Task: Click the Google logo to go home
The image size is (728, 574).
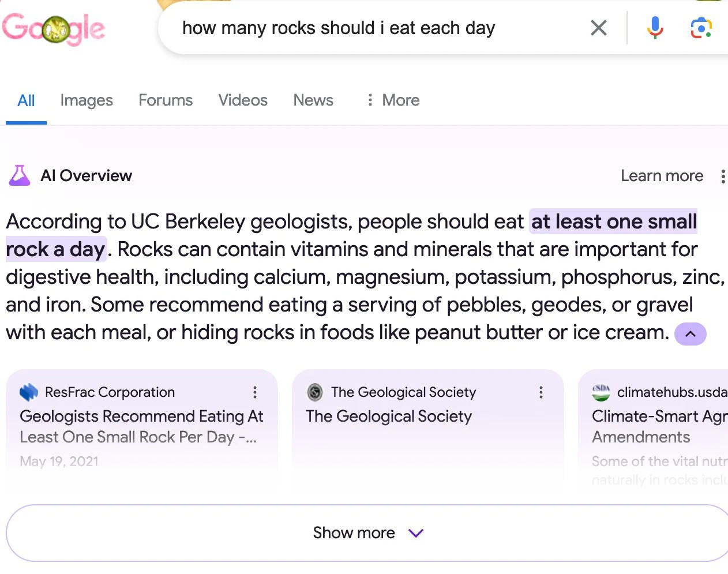Action: 53,28
